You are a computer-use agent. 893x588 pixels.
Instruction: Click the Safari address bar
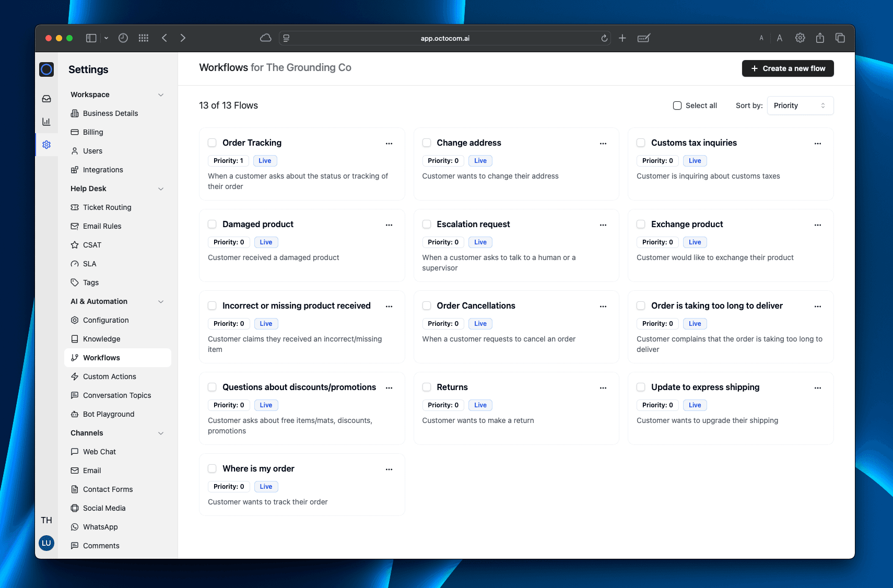(x=445, y=38)
